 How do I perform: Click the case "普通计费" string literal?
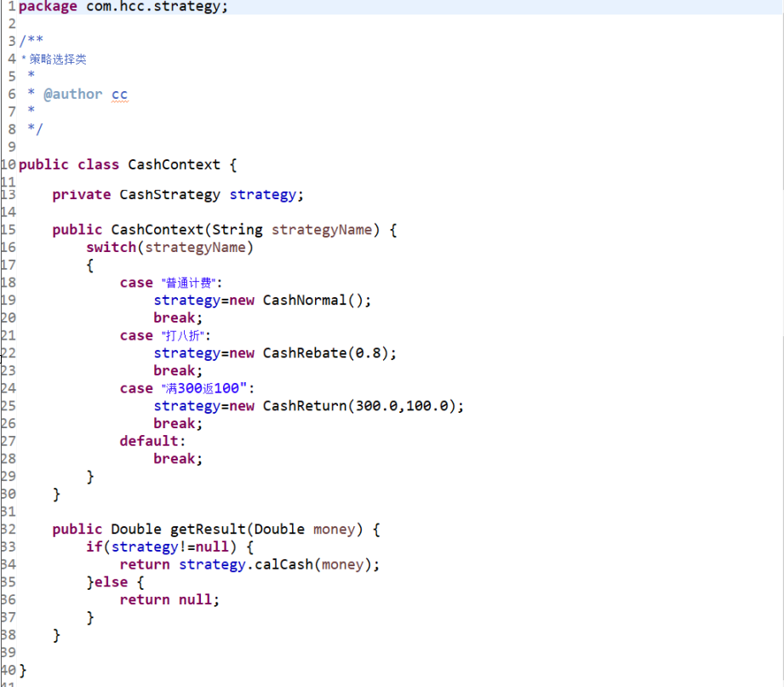(x=188, y=283)
